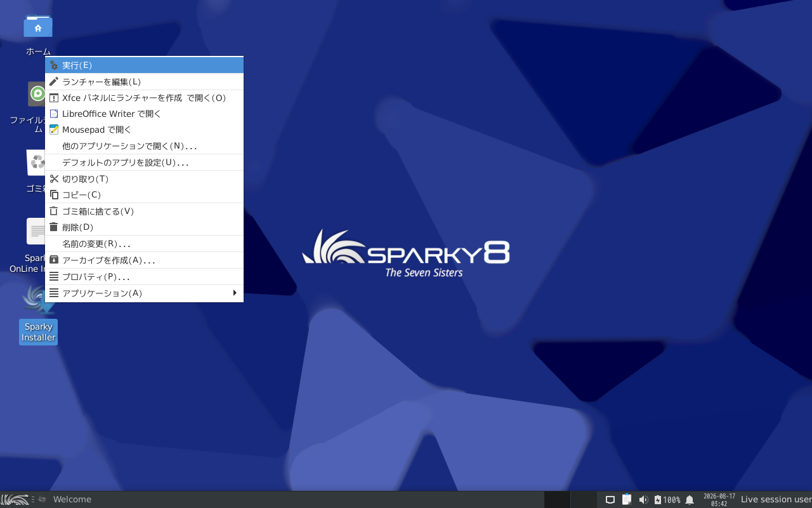
Task: Click ゴミ箱に捨てる(V) entry
Action: tap(144, 211)
